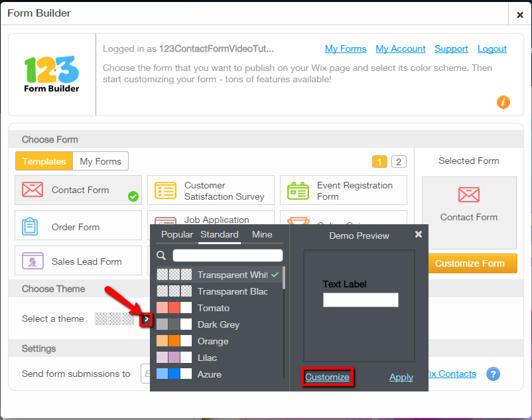
Task: Open the Standard themes tab
Action: (220, 234)
